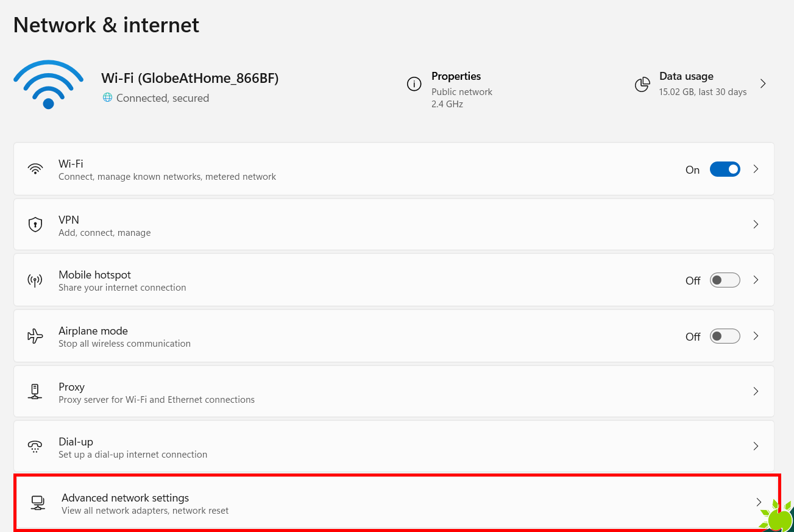Open VPN page via its chevron
The image size is (794, 532).
(x=756, y=224)
